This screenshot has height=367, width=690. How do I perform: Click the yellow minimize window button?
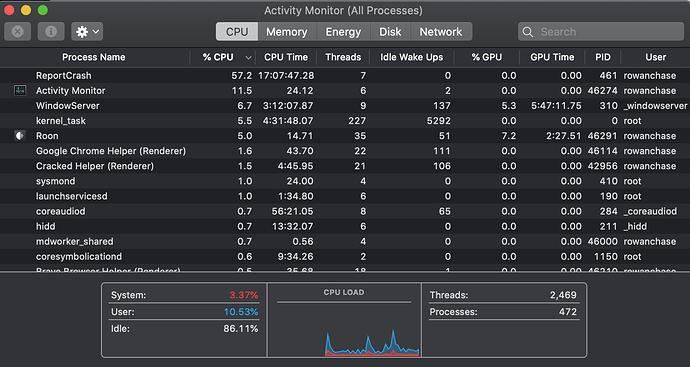click(x=26, y=10)
